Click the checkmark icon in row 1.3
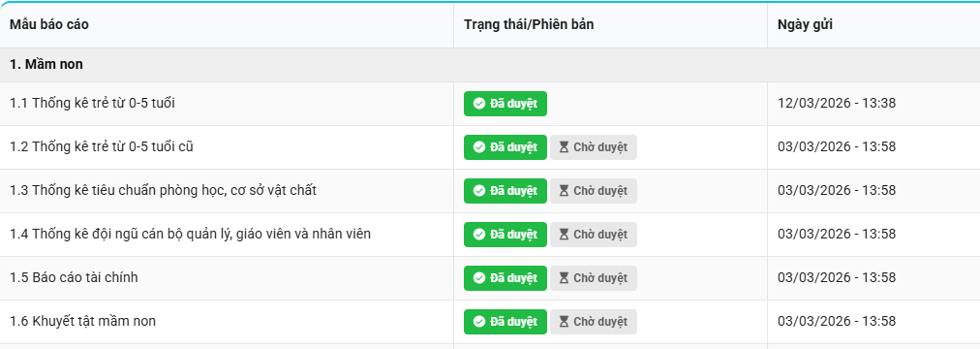 479,191
